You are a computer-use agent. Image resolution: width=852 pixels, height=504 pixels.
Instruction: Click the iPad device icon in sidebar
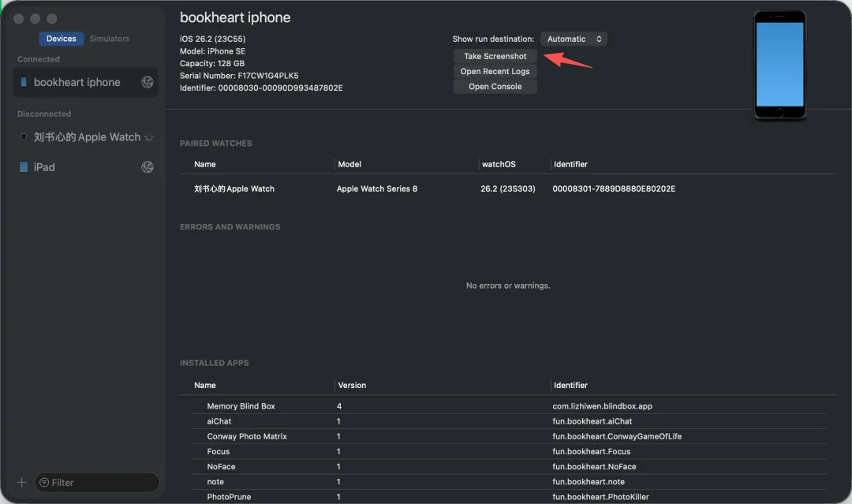tap(24, 167)
